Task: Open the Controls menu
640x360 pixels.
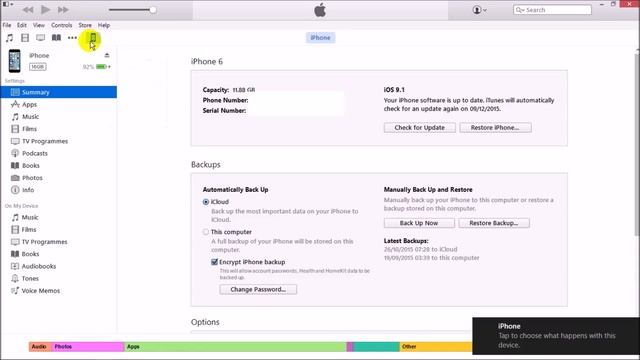Action: click(x=62, y=25)
